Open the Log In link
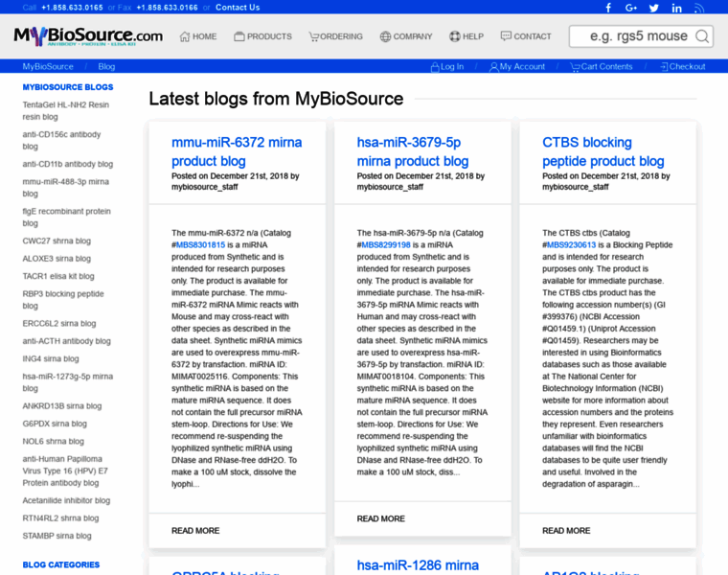This screenshot has width=728, height=575. point(447,66)
